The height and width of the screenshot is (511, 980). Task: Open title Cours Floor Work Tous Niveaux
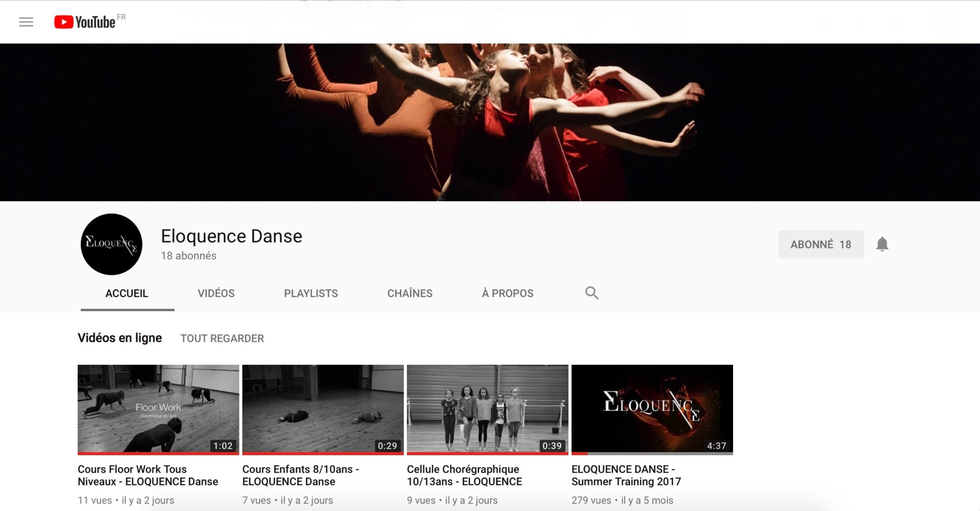pos(148,475)
